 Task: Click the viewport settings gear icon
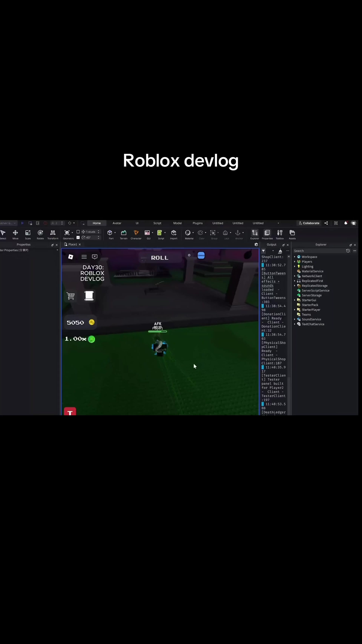click(256, 244)
